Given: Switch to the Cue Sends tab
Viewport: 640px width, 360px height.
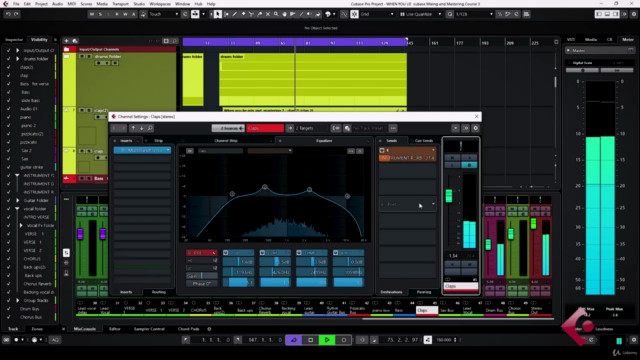Looking at the screenshot, I should coord(424,141).
